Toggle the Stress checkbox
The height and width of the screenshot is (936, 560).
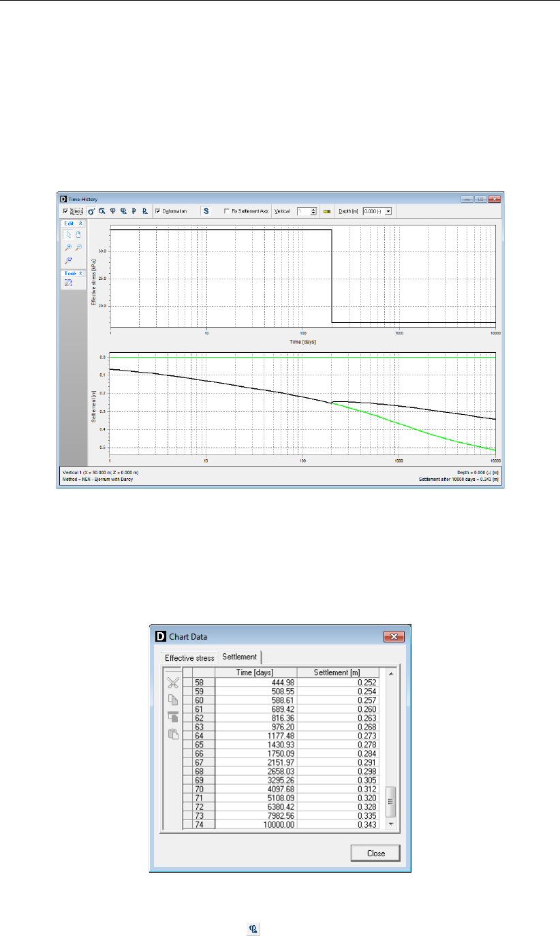65,211
